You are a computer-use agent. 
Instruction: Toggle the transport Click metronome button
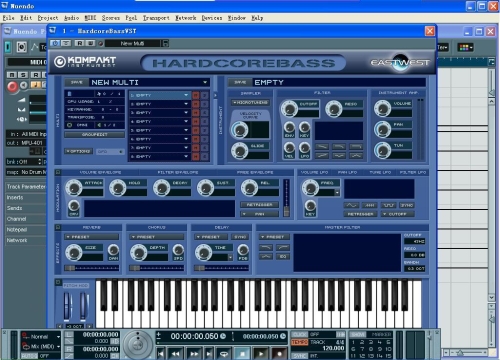click(x=299, y=334)
